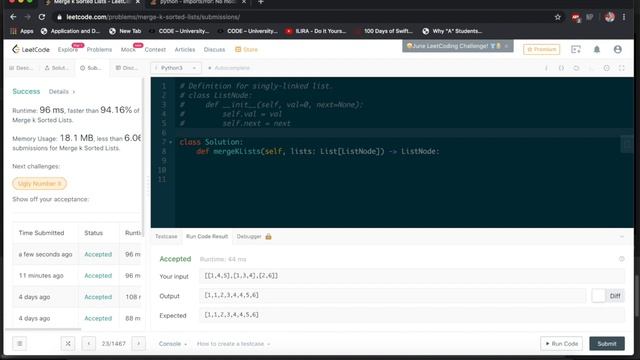Open the playground icon next to Premium

coord(576,49)
